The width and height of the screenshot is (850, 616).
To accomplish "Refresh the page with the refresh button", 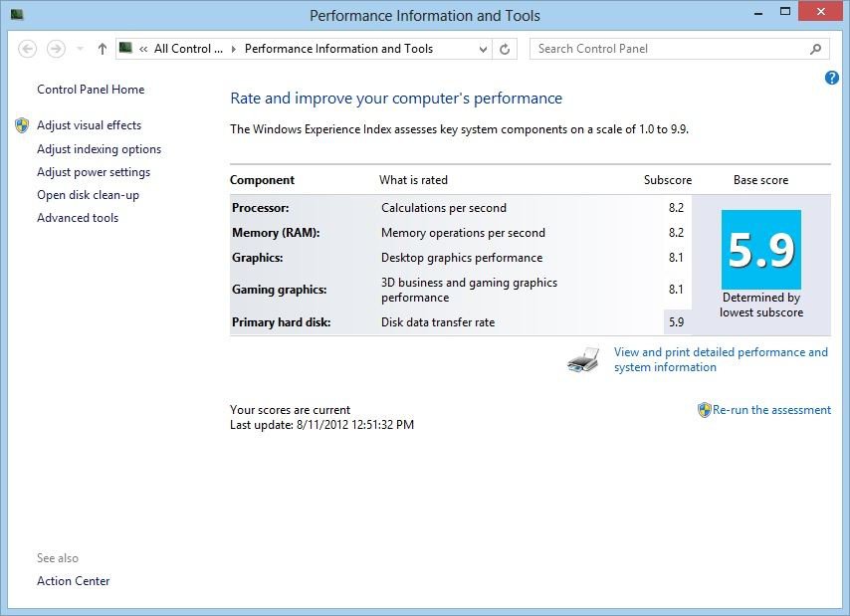I will tap(505, 50).
